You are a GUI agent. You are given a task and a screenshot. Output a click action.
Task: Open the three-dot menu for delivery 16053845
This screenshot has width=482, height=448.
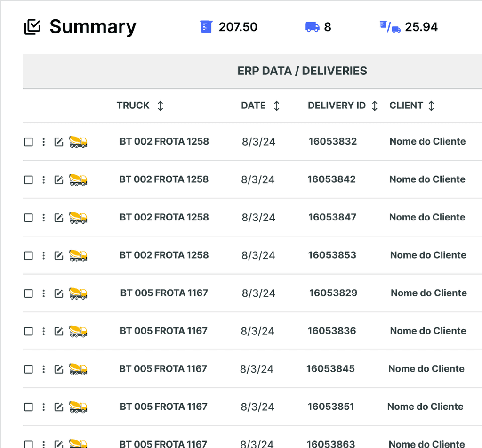[x=43, y=369]
